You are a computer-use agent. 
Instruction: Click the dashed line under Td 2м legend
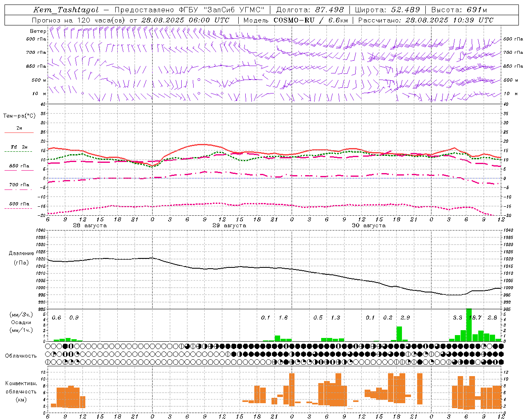pos(18,152)
